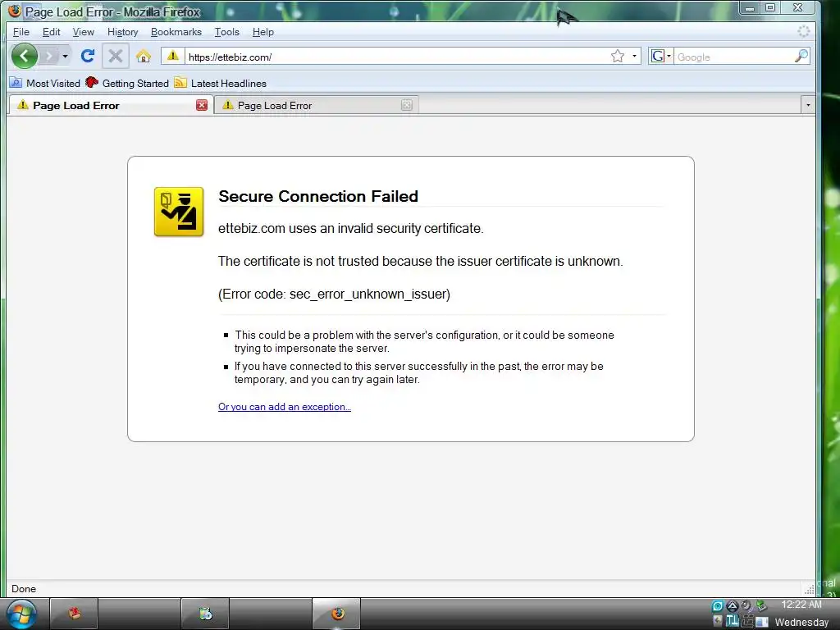This screenshot has width=840, height=630.
Task: Open the Most Visited bookmarks folder
Action: pyautogui.click(x=45, y=83)
